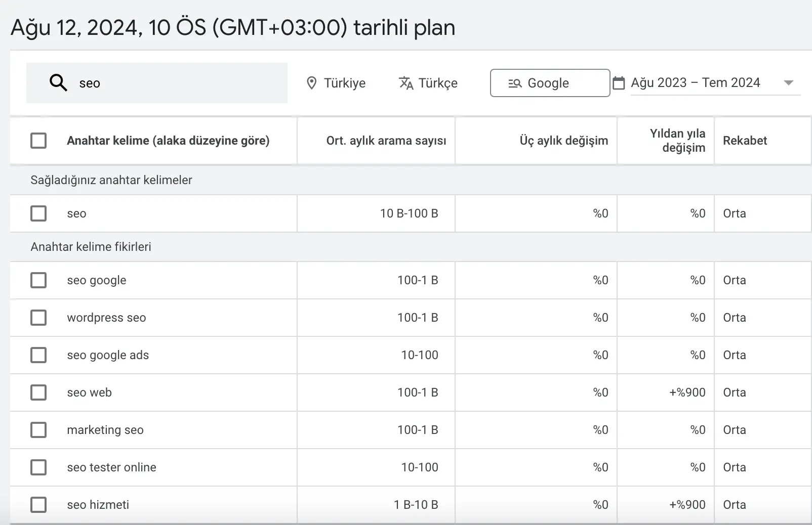The height and width of the screenshot is (525, 812).
Task: Check the box for seo tester online
Action: click(38, 467)
